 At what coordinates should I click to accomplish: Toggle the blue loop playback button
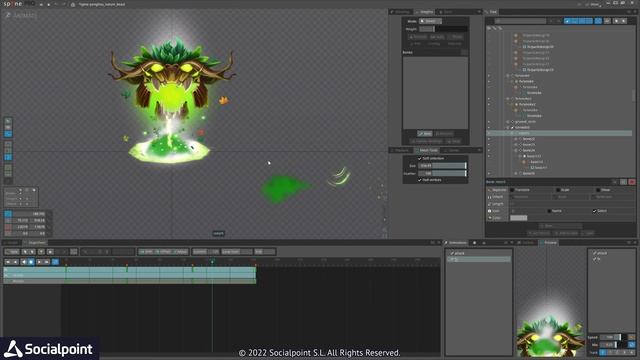point(55,262)
